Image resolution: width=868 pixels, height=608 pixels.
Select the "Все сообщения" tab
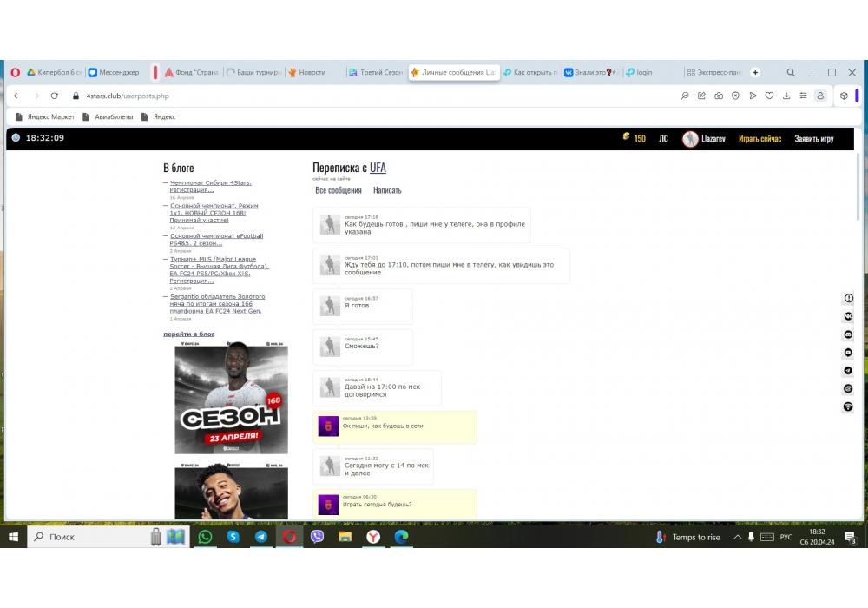pyautogui.click(x=339, y=190)
